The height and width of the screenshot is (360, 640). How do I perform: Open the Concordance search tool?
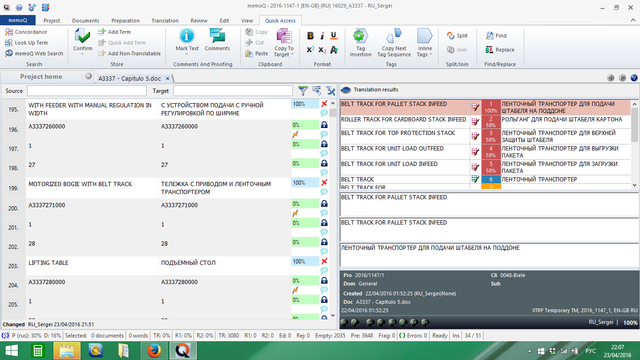pos(26,32)
